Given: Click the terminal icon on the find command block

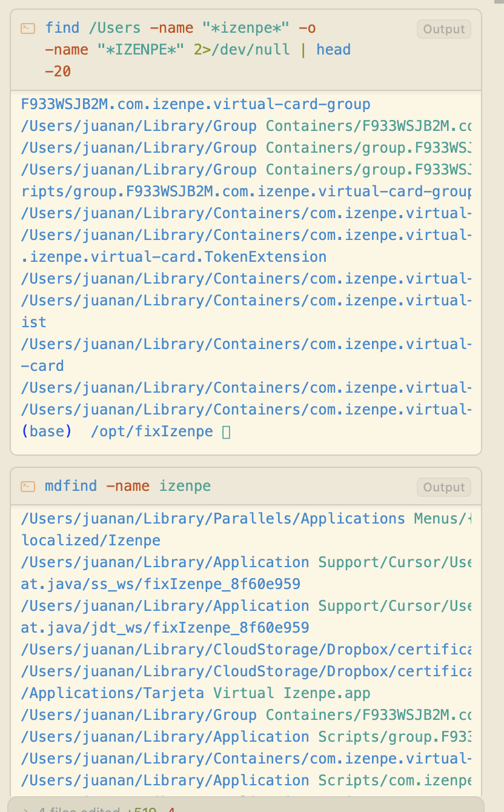Looking at the screenshot, I should (29, 28).
